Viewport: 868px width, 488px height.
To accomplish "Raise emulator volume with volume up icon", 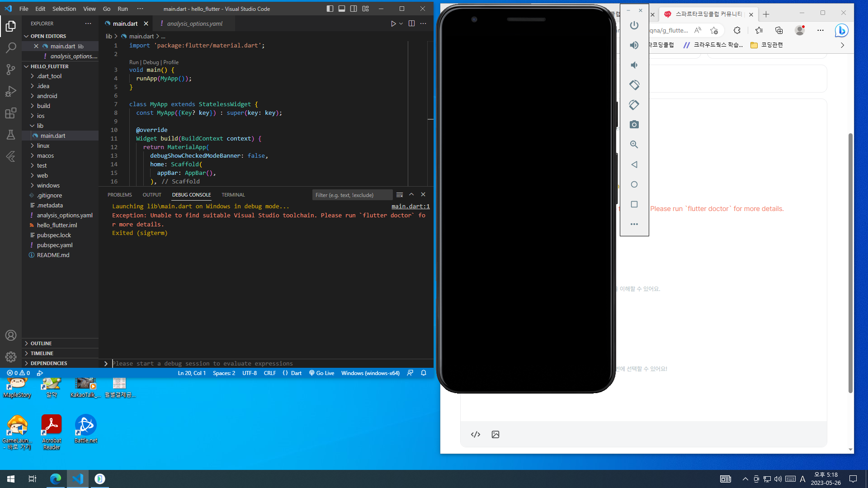I will pyautogui.click(x=634, y=45).
